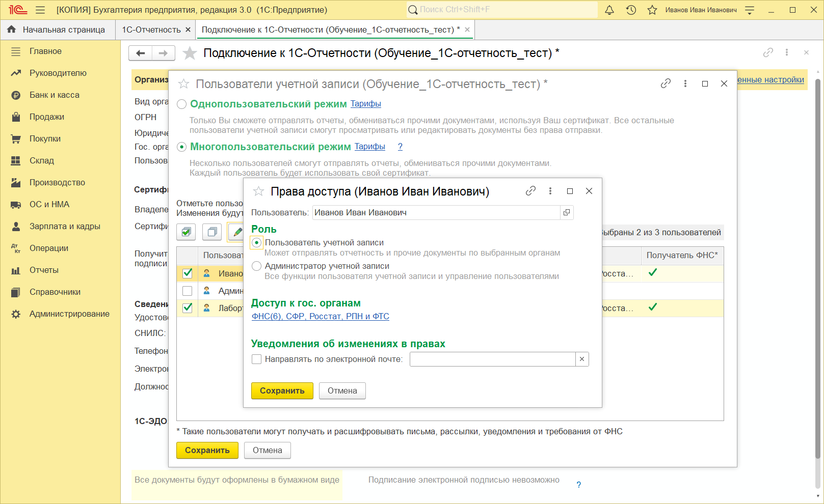
Task: Open the hamburger functions menu
Action: pos(40,10)
